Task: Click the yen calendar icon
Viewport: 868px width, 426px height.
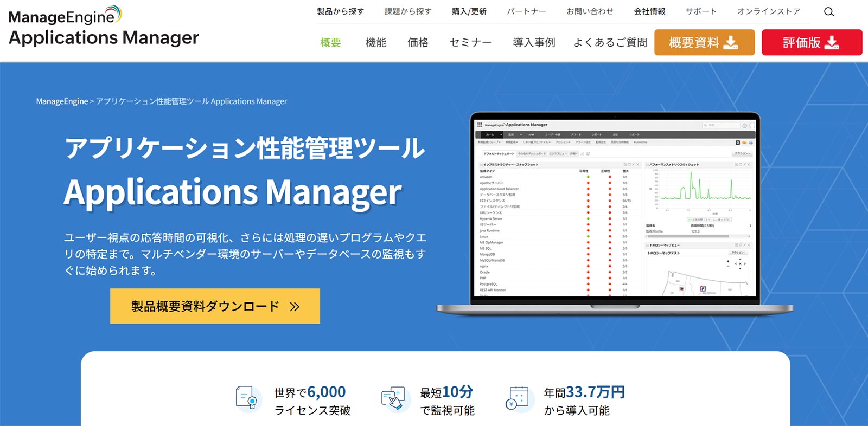Action: [518, 399]
